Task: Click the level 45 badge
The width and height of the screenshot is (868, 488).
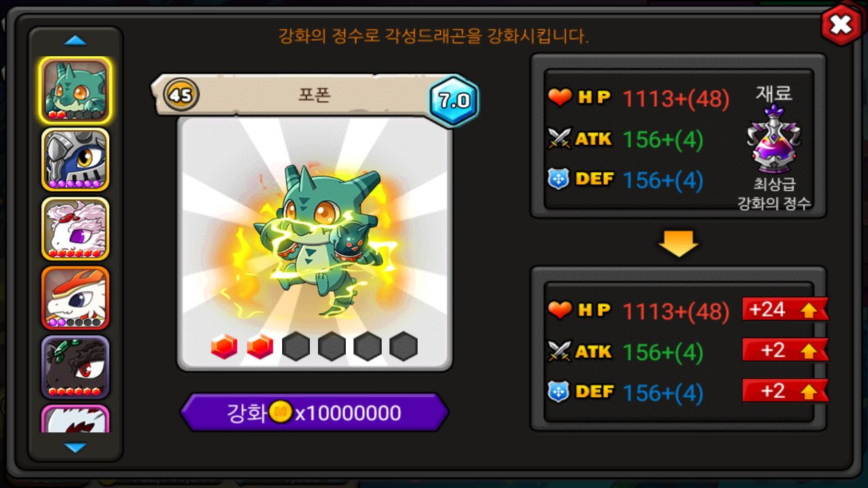Action: tap(181, 96)
